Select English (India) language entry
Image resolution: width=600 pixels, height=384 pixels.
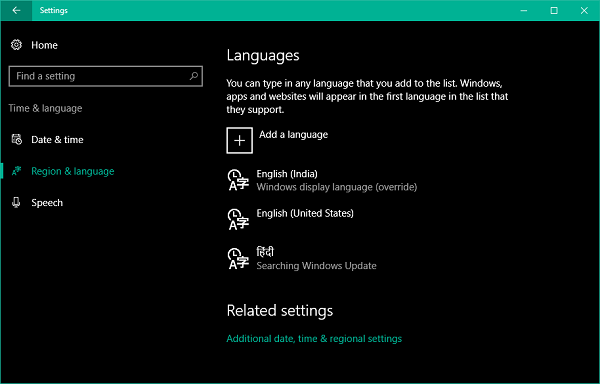point(322,180)
